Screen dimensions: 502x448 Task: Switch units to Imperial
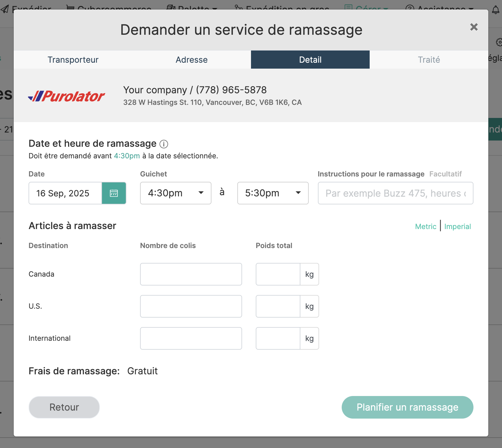tap(457, 227)
